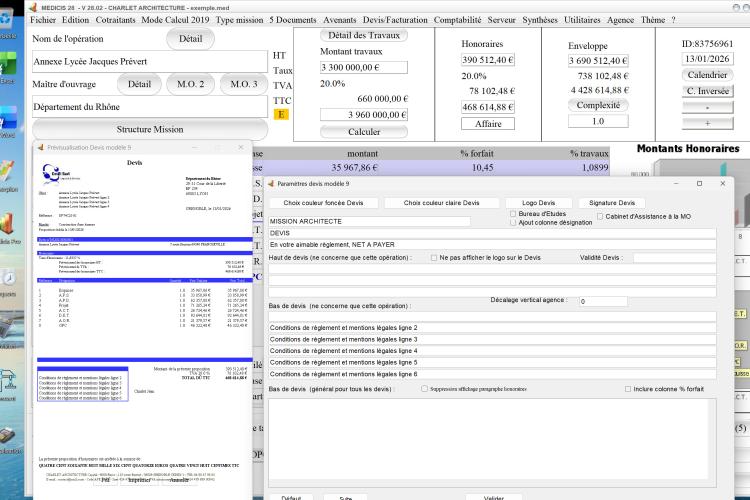Click the Medicis app icon in title bar
Screen dimensions: 750x500
pyautogui.click(x=33, y=7)
